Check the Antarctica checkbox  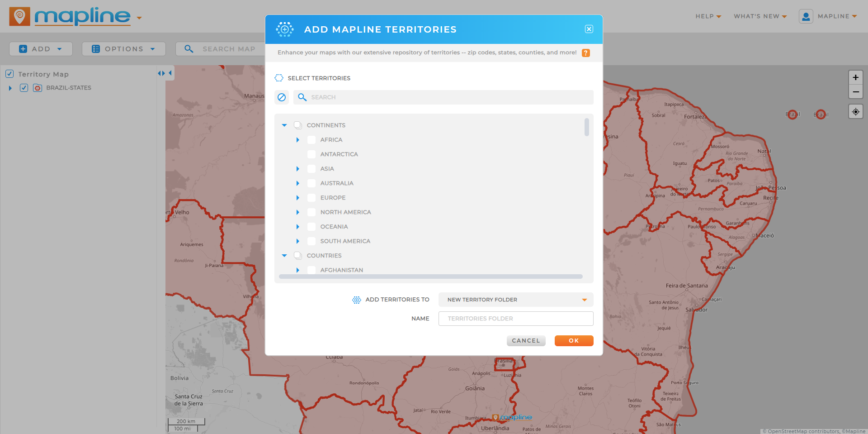[311, 154]
